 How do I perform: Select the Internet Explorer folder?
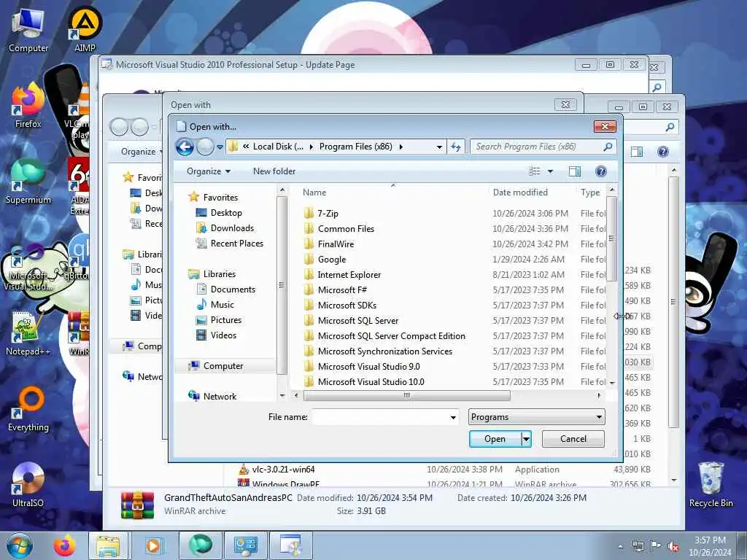349,275
